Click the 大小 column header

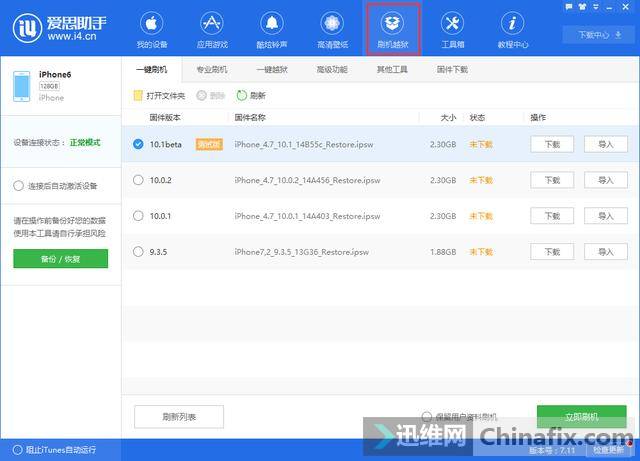pyautogui.click(x=448, y=118)
